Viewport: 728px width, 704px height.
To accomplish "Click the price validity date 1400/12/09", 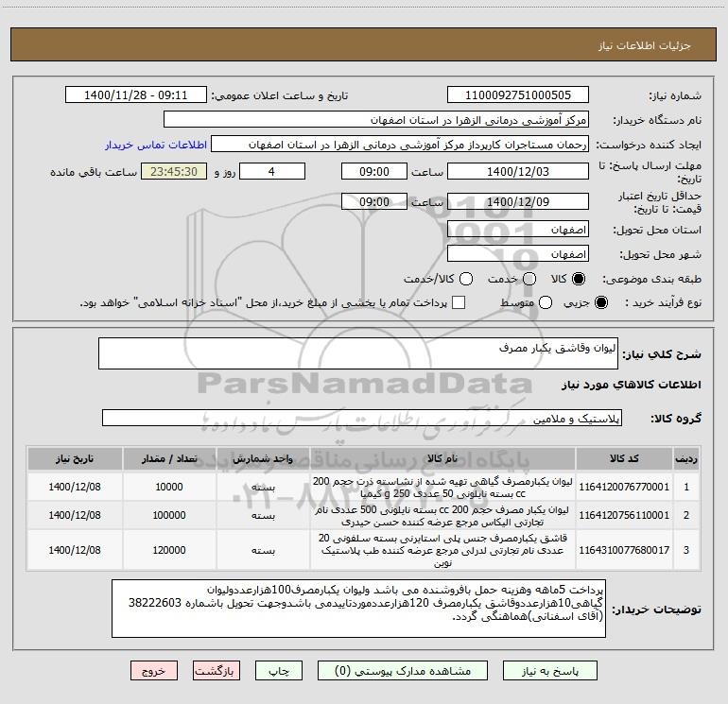I will 518,202.
